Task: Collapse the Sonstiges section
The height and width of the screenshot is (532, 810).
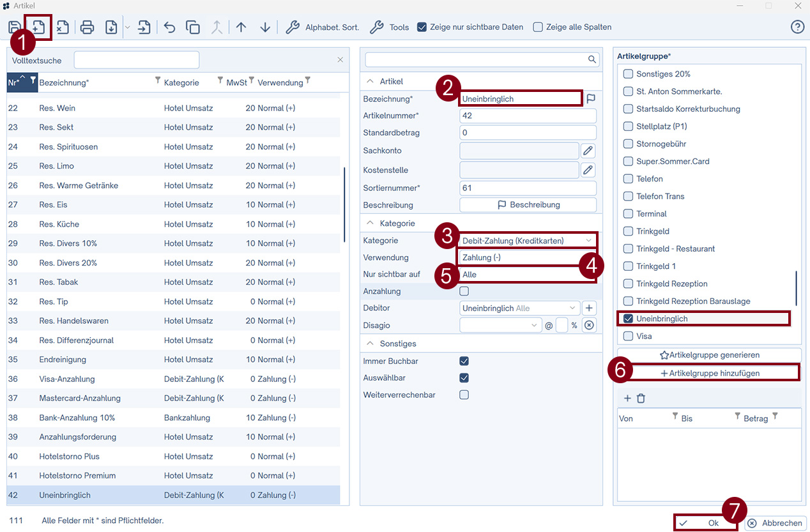Action: coord(370,344)
